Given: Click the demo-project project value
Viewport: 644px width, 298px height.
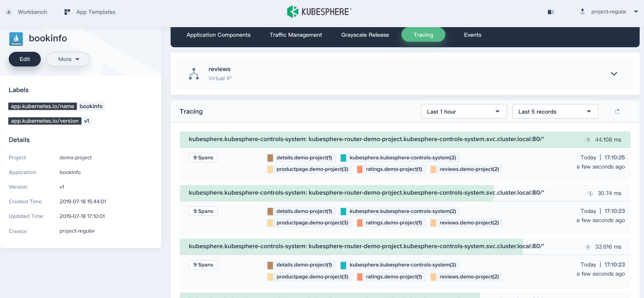Looking at the screenshot, I should 76,158.
